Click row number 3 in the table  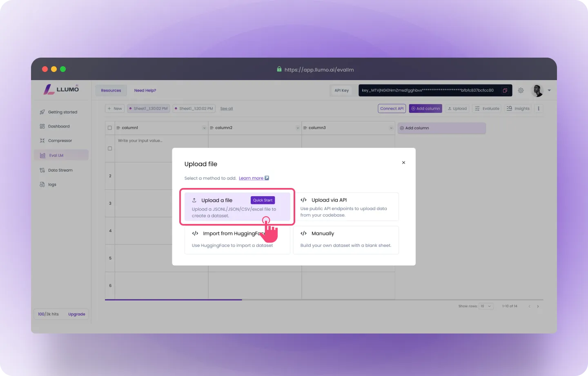point(110,203)
